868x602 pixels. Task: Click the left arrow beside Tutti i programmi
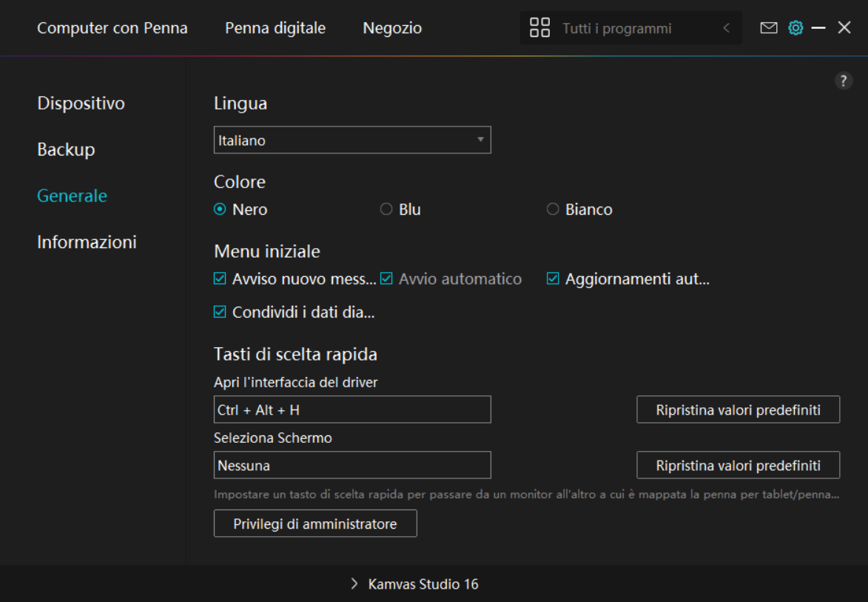click(x=726, y=28)
